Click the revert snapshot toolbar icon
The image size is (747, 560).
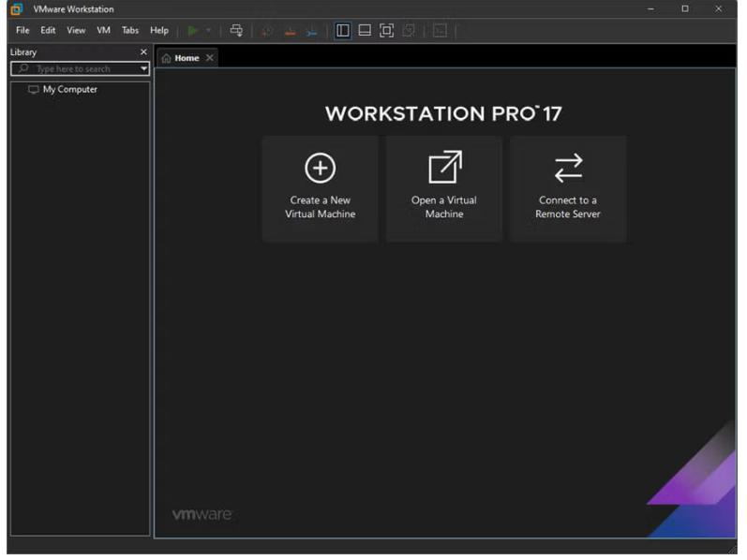pos(290,31)
